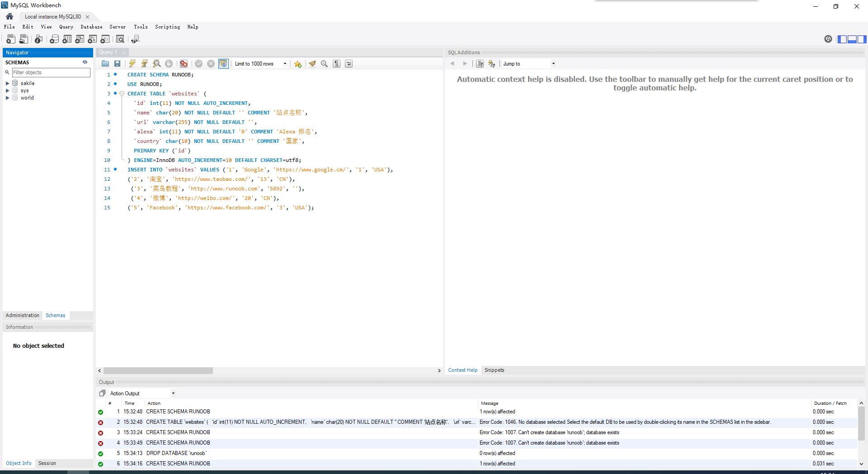Toggle continue-on-error execution icon
Screen dimensions: 868x474
coord(184,64)
